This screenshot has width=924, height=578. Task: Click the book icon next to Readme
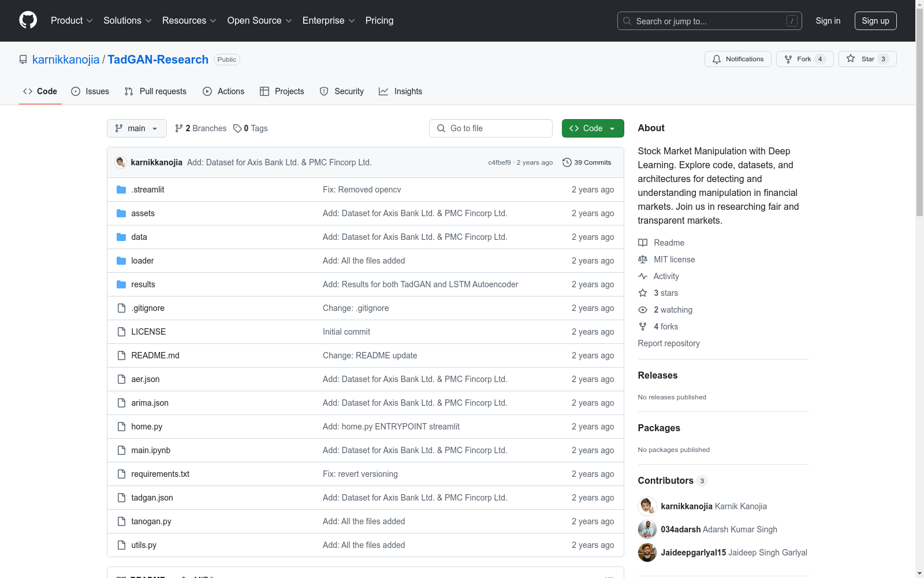643,243
